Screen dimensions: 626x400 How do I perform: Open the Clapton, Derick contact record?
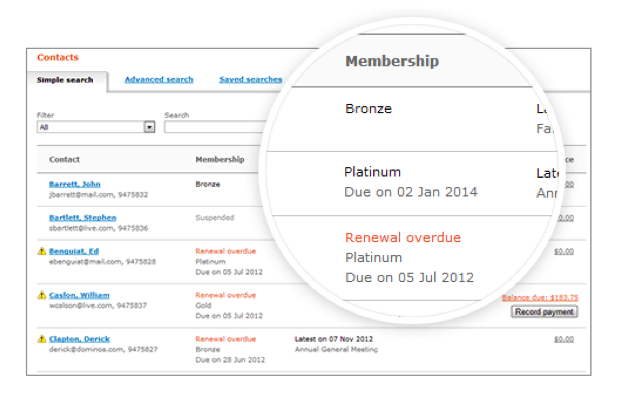point(79,339)
